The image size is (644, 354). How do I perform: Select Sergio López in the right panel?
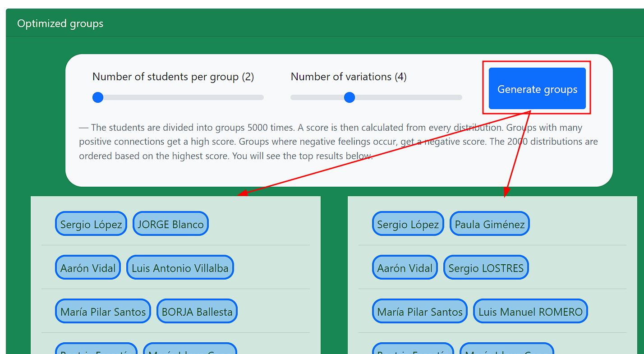(x=408, y=223)
